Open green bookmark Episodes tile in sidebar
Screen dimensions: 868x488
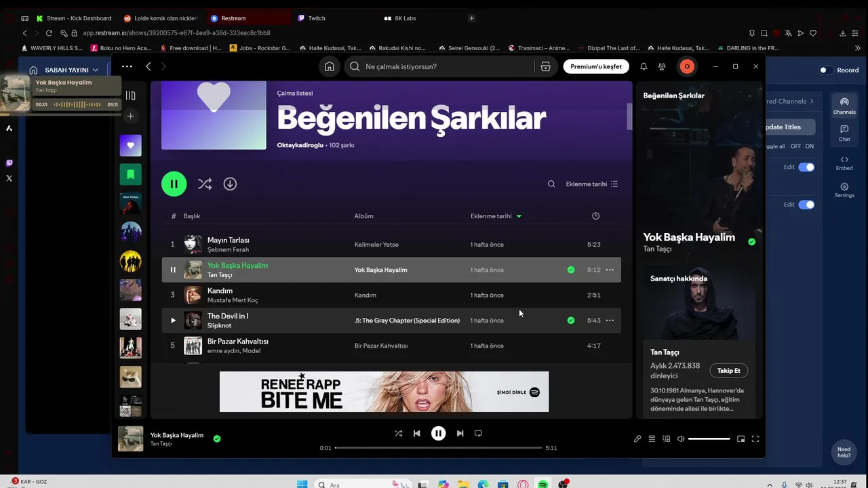coord(131,174)
